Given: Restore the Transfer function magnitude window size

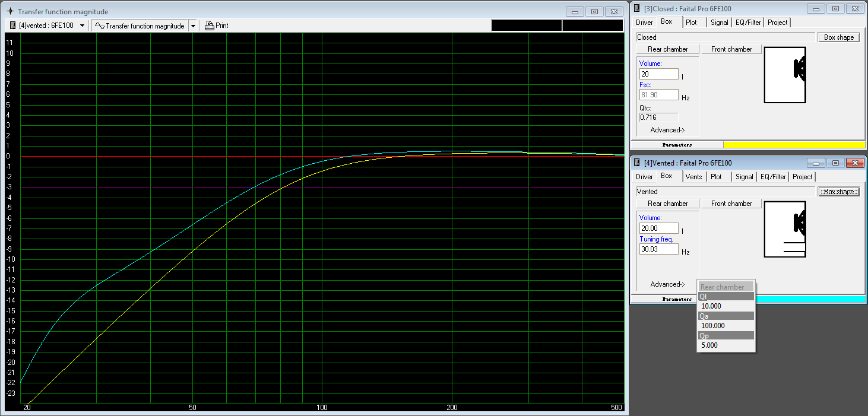Looking at the screenshot, I should click(594, 11).
